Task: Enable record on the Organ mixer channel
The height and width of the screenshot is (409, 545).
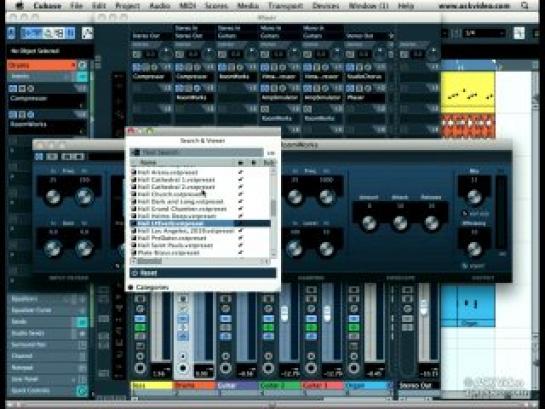Action: click(353, 368)
